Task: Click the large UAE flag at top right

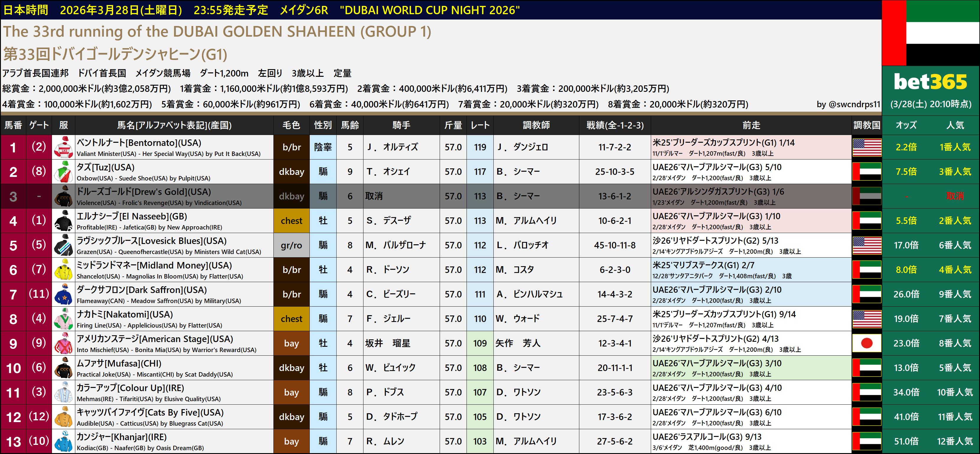Action: 931,33
